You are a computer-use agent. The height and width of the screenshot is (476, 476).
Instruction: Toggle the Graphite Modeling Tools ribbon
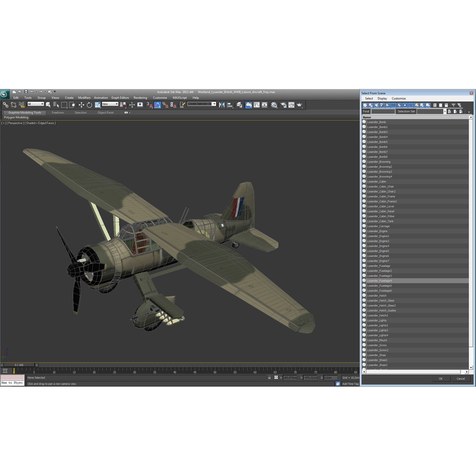[x=249, y=105]
